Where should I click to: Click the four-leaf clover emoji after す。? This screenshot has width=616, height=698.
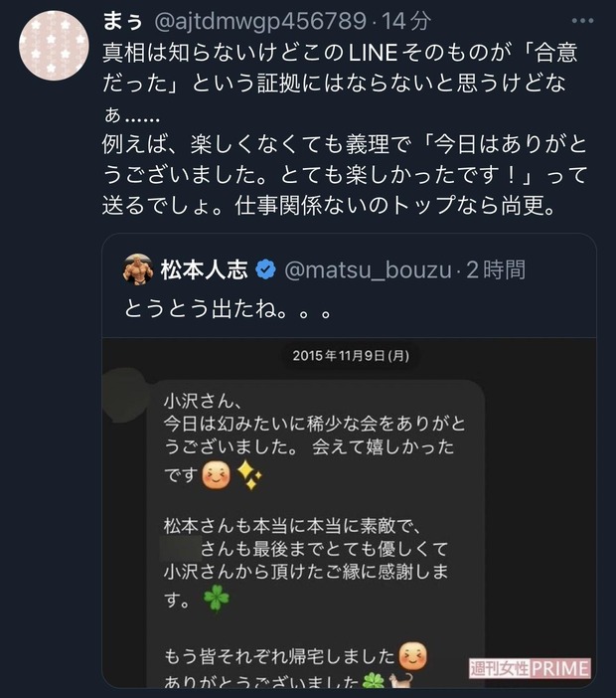click(x=215, y=600)
